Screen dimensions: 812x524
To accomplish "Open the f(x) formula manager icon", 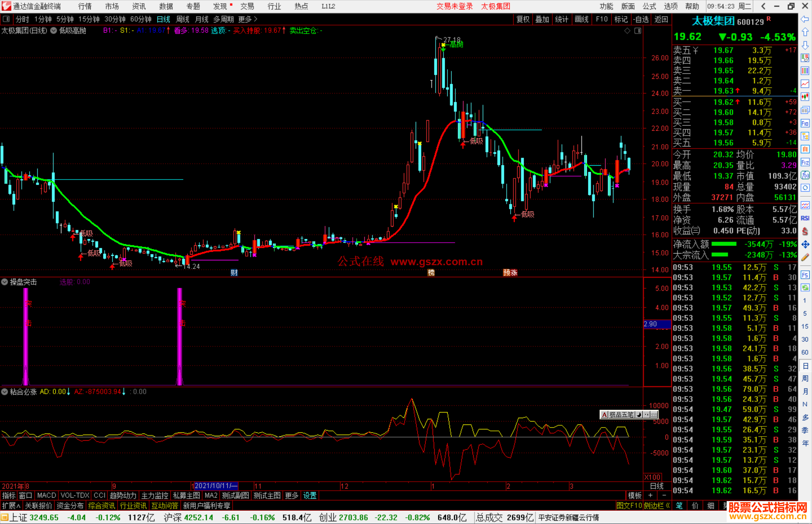I will pos(805,175).
